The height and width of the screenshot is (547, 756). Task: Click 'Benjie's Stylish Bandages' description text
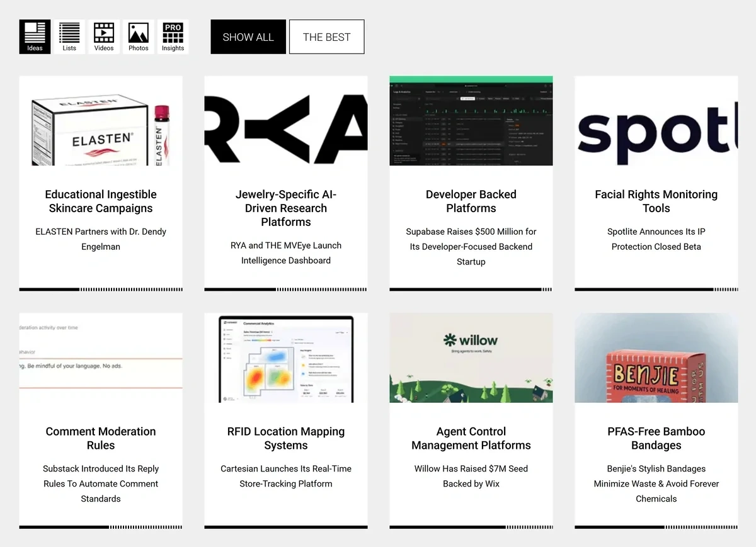pyautogui.click(x=656, y=483)
